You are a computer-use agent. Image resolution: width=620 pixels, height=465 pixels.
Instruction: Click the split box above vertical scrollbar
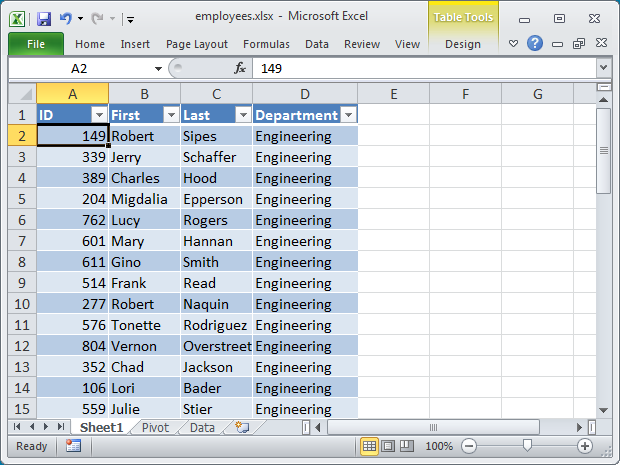pos(604,87)
